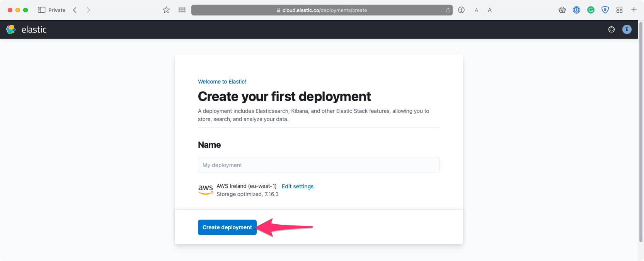Show the site info circle icon

461,10
